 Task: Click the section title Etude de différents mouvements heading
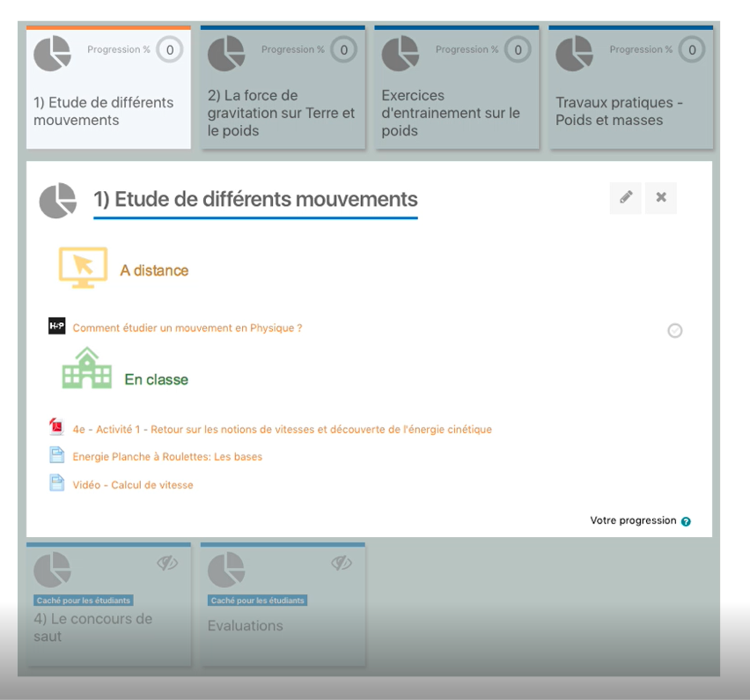click(255, 199)
